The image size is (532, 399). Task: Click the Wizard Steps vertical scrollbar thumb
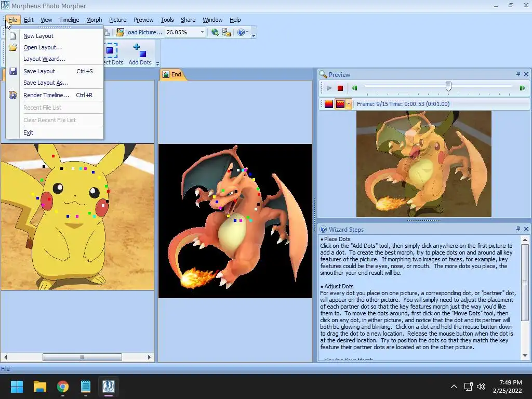click(525, 282)
